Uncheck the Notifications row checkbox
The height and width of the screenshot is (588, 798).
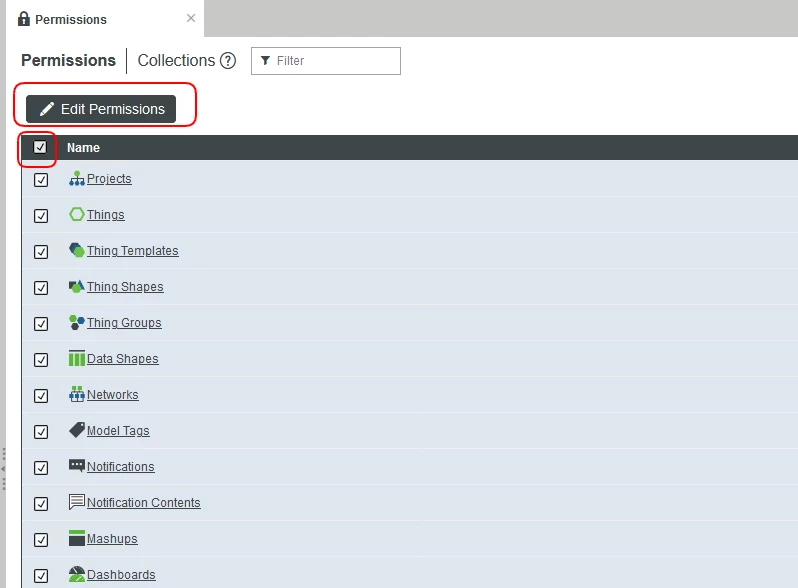41,468
